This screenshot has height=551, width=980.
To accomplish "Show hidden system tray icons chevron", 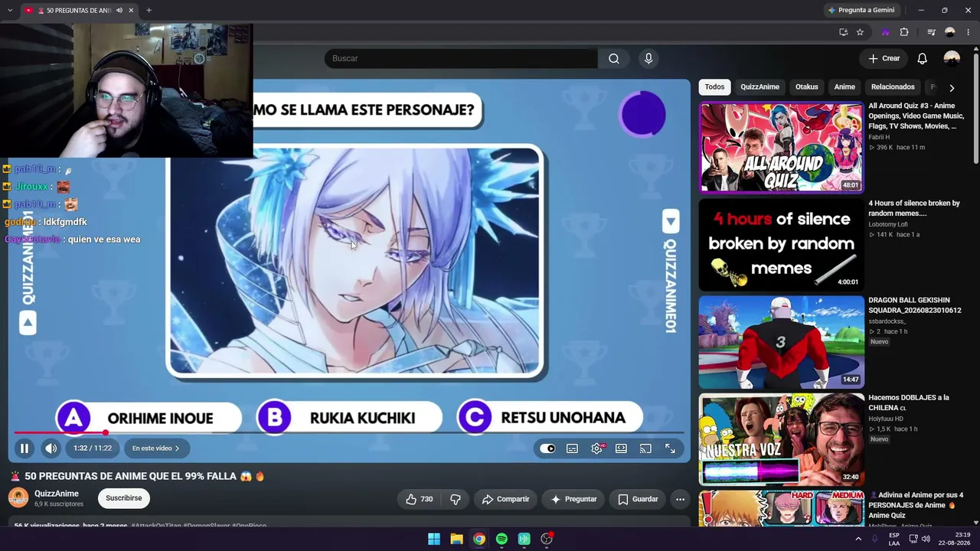I will click(x=858, y=539).
